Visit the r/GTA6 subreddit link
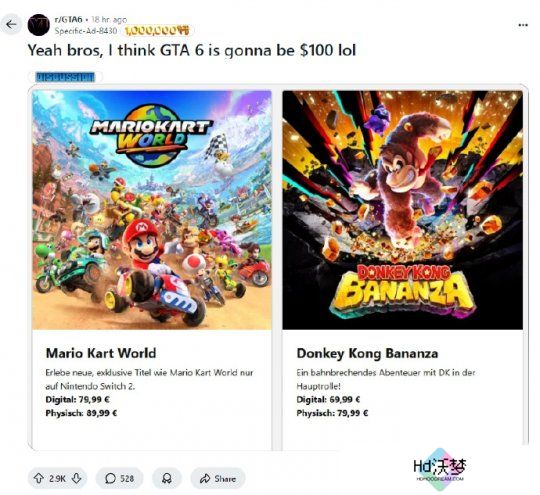 tap(69, 20)
